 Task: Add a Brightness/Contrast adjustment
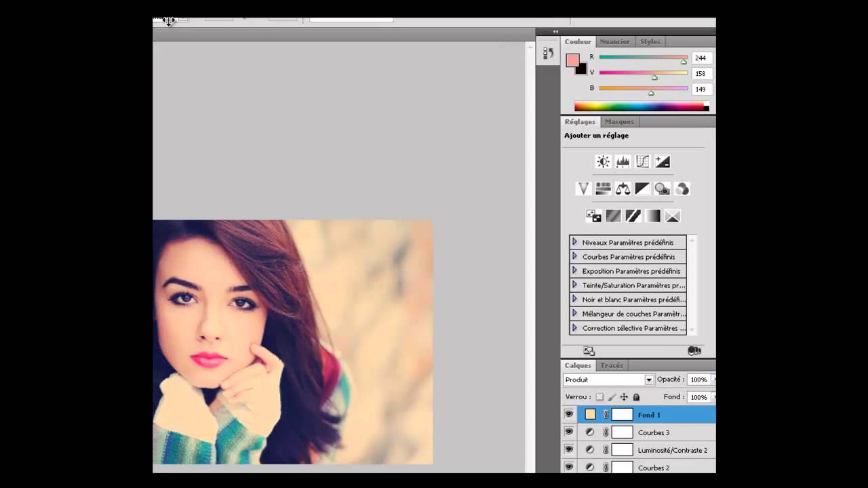pos(603,161)
